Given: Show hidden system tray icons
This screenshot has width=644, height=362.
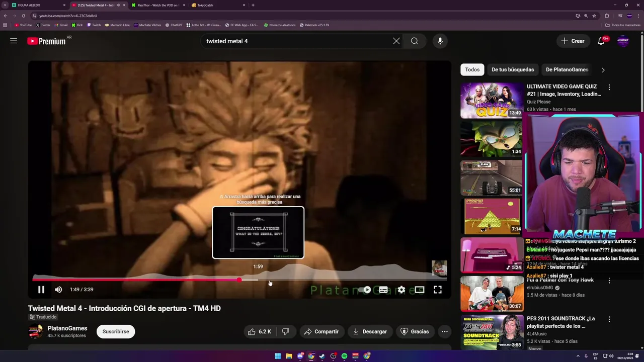Looking at the screenshot, I should click(578, 356).
